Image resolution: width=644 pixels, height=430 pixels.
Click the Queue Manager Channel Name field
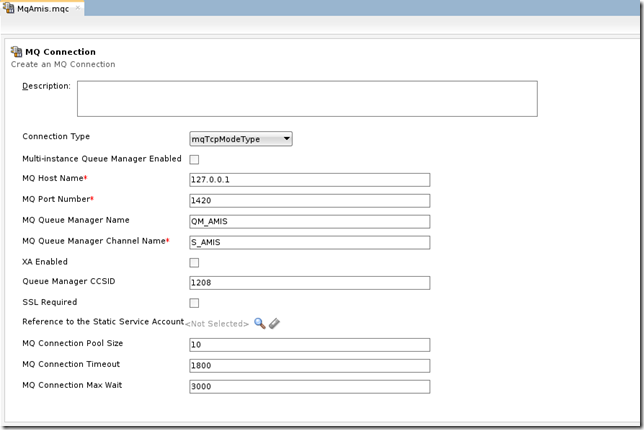[x=309, y=242]
